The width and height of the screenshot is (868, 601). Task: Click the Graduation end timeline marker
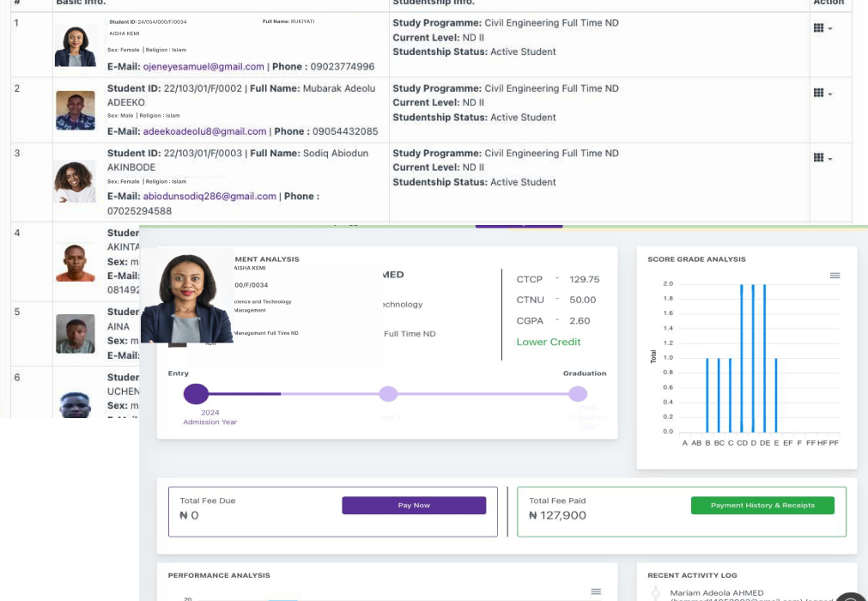point(578,394)
